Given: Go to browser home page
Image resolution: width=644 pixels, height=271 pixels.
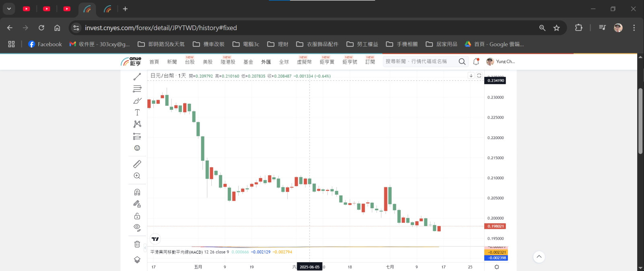Looking at the screenshot, I should [57, 28].
